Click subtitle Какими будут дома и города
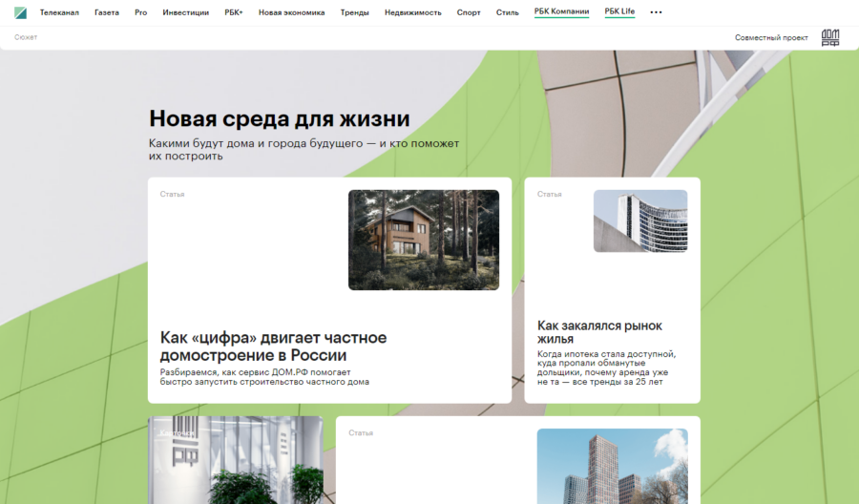The image size is (859, 504). coord(304,150)
